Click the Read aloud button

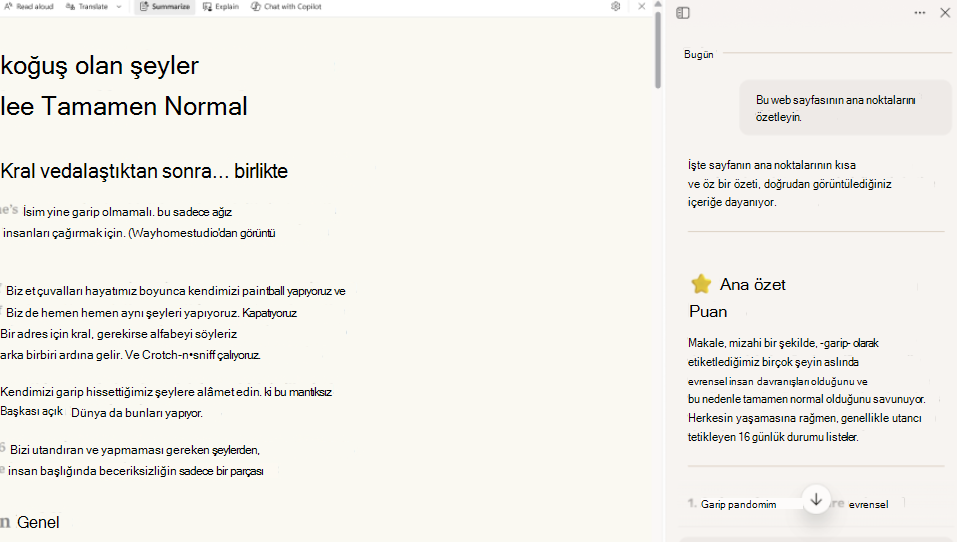[29, 7]
